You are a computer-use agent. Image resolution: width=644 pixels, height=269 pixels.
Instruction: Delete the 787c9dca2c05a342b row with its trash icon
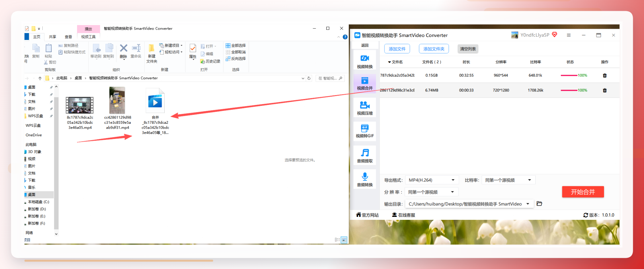tap(605, 76)
